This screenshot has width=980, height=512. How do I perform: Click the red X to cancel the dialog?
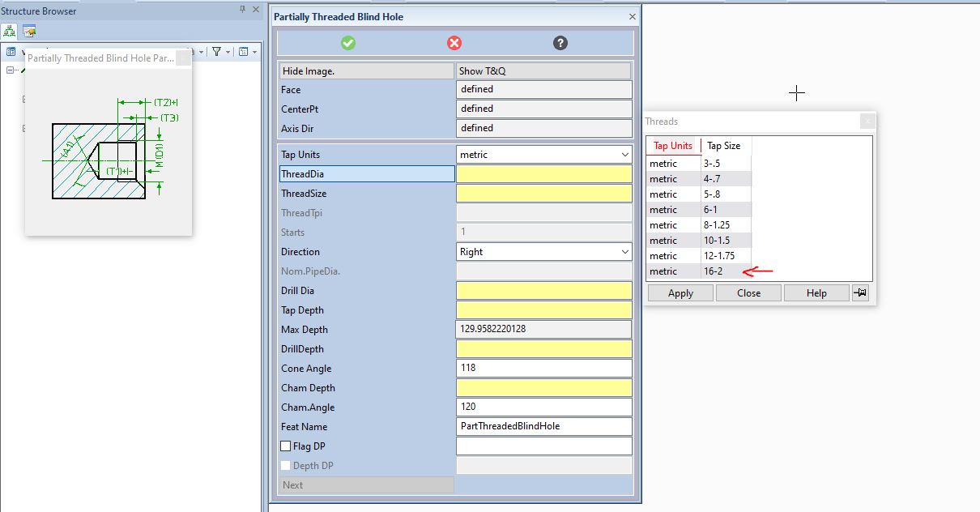point(454,43)
